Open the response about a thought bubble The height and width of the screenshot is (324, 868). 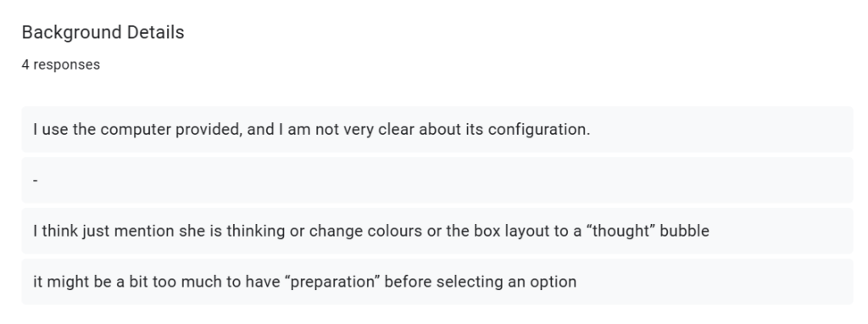[437, 231]
